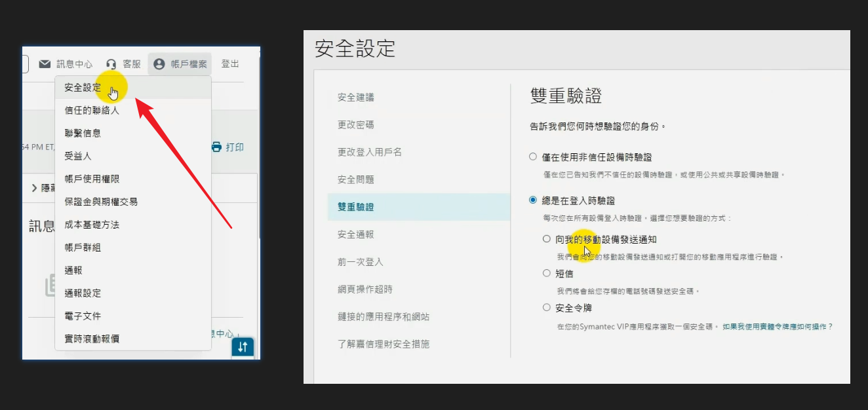Select 信任的聯絡人 menu item
The image size is (868, 410).
click(x=133, y=110)
